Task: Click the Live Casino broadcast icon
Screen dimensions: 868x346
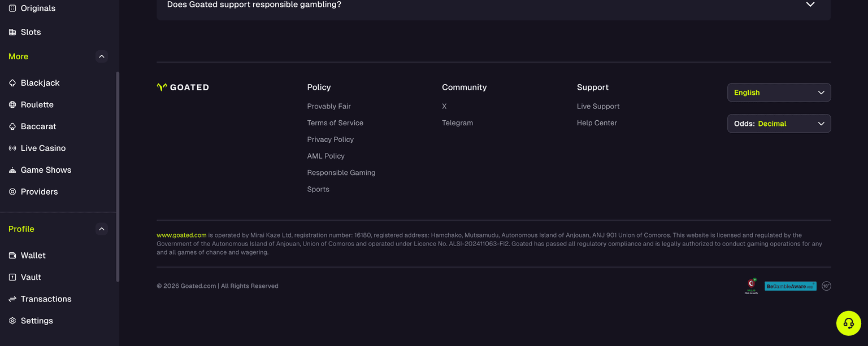Action: 12,148
